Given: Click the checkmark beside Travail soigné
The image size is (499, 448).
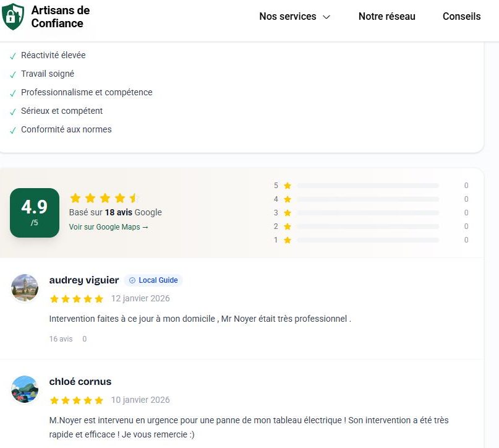Looking at the screenshot, I should coord(13,74).
